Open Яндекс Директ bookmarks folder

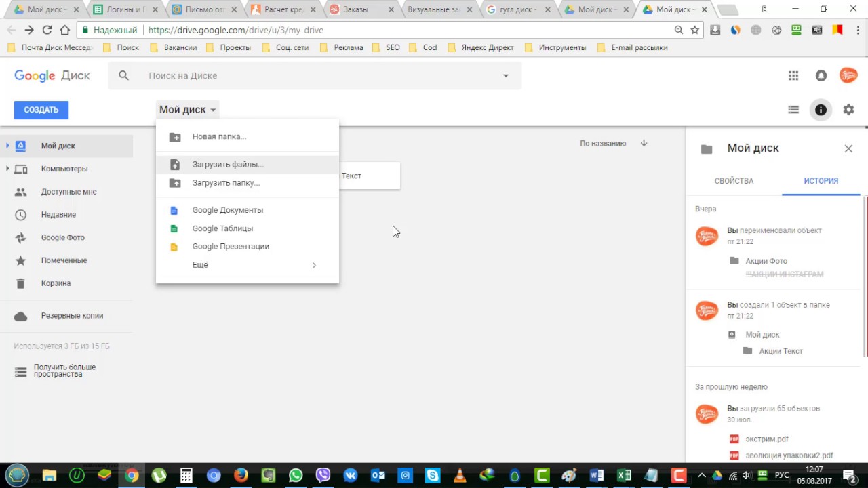coord(480,47)
